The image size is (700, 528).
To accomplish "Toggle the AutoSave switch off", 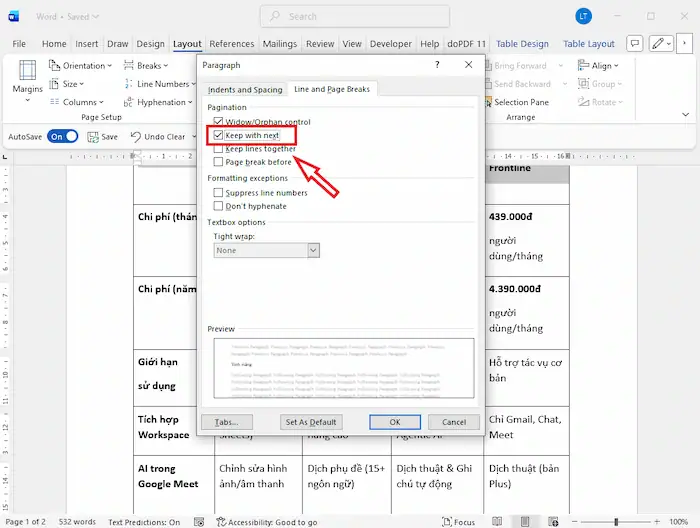I will click(x=62, y=136).
